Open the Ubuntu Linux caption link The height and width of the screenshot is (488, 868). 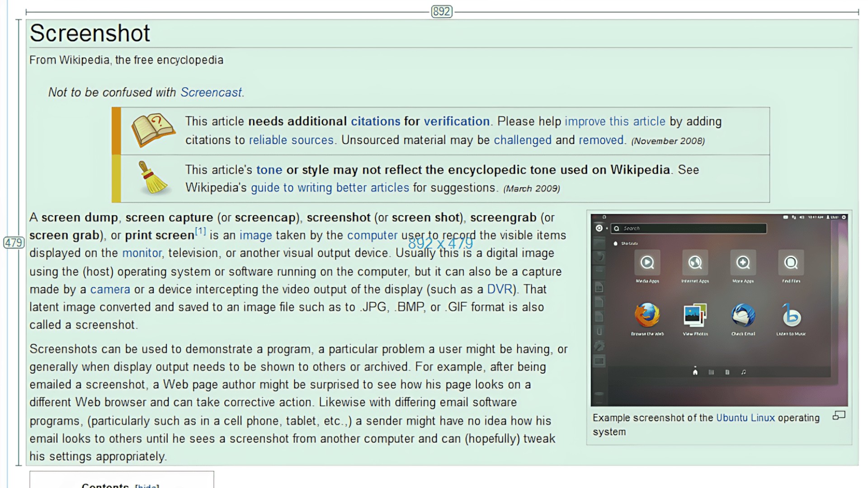pyautogui.click(x=745, y=418)
